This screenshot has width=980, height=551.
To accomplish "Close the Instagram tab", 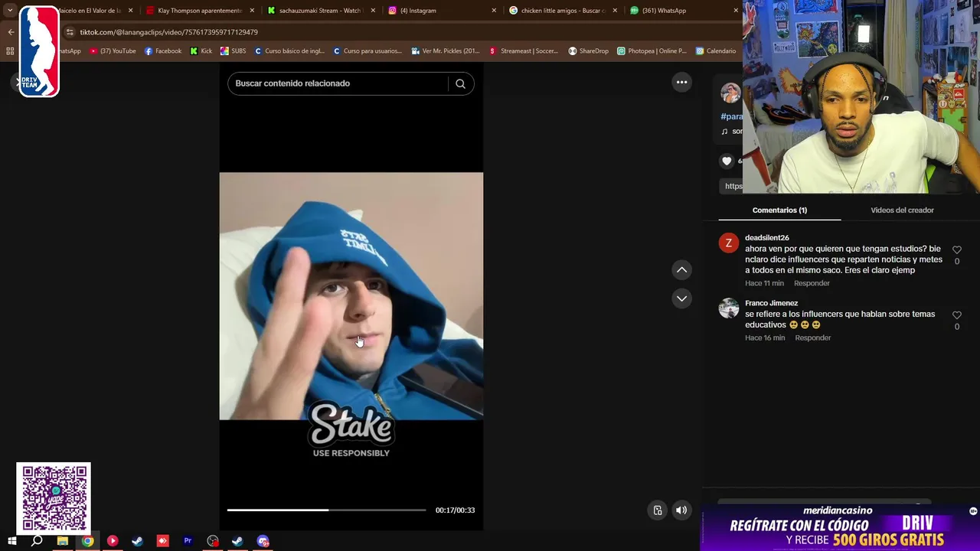I will point(494,11).
